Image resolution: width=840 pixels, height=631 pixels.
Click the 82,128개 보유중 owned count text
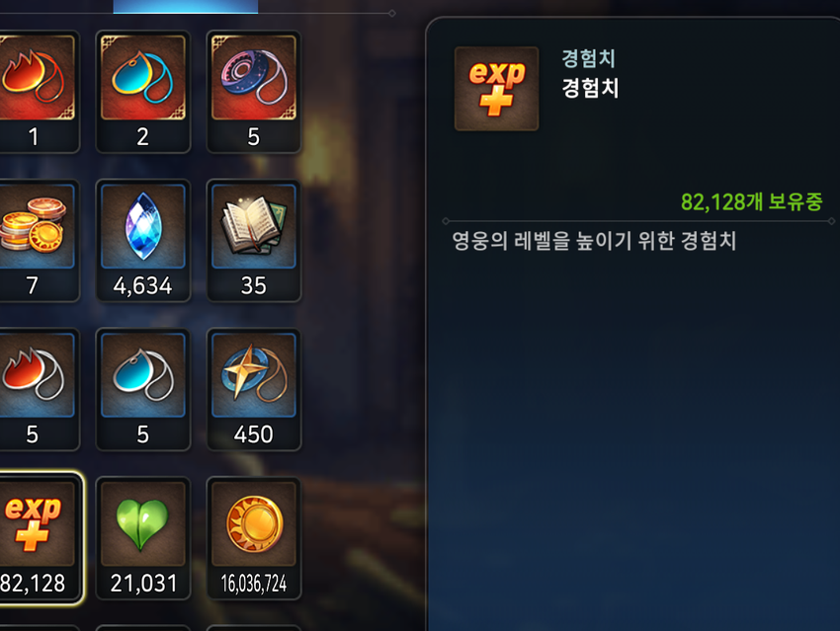click(x=752, y=201)
